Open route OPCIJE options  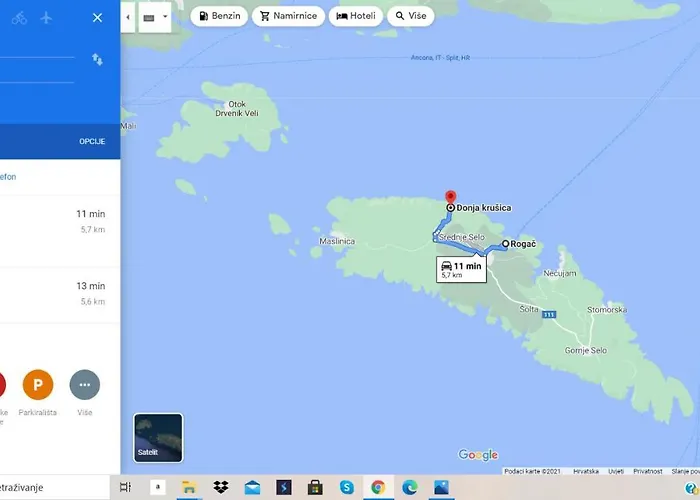[x=92, y=142]
